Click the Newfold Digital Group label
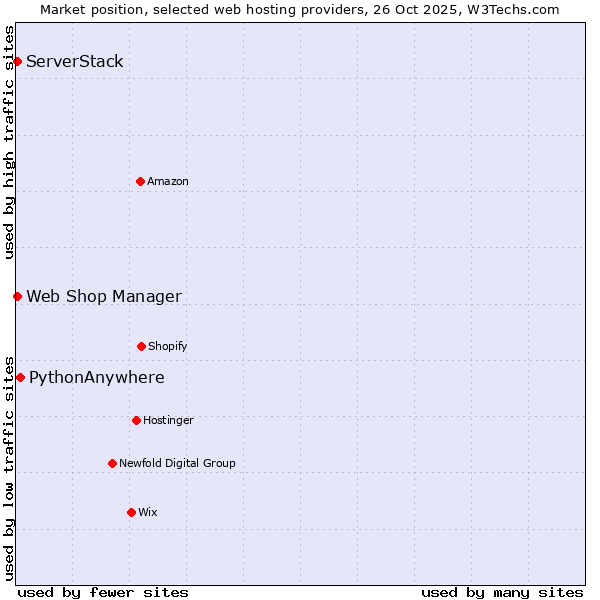The image size is (600, 600). (x=177, y=463)
